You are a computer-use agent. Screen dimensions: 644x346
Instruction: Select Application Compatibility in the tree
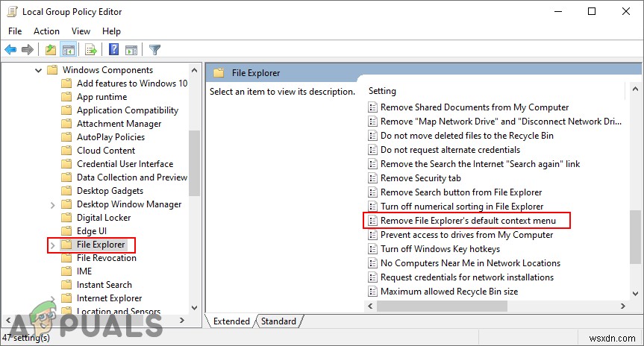(x=128, y=110)
